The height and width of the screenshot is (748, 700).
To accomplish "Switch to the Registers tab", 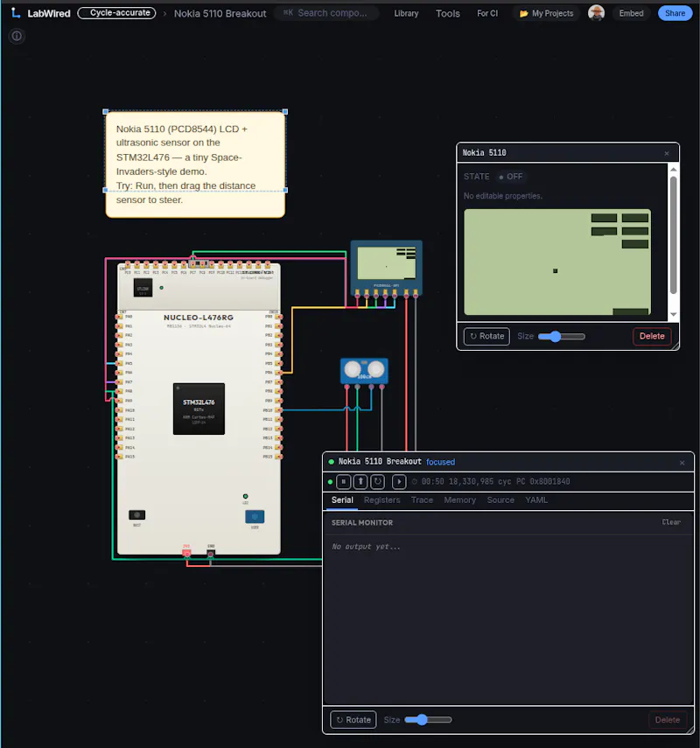I will pyautogui.click(x=381, y=500).
